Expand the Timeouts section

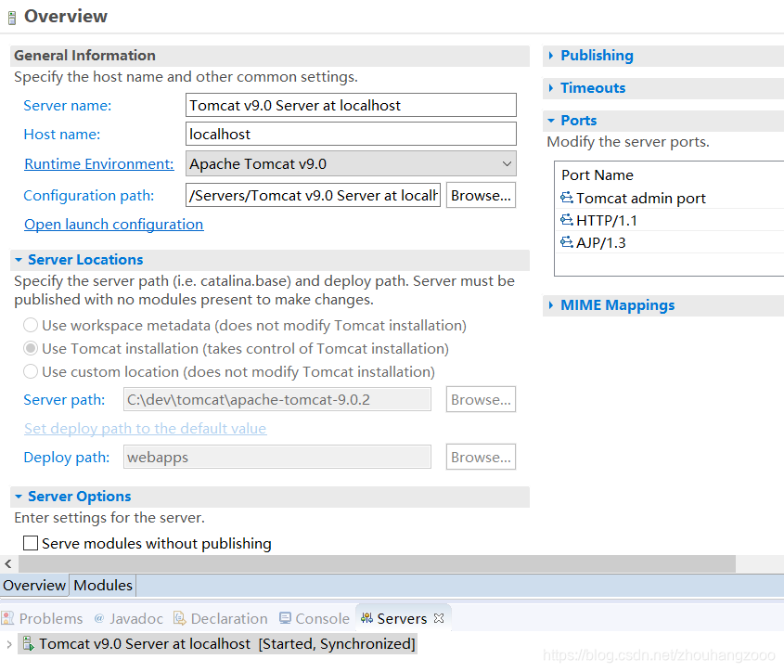(550, 87)
